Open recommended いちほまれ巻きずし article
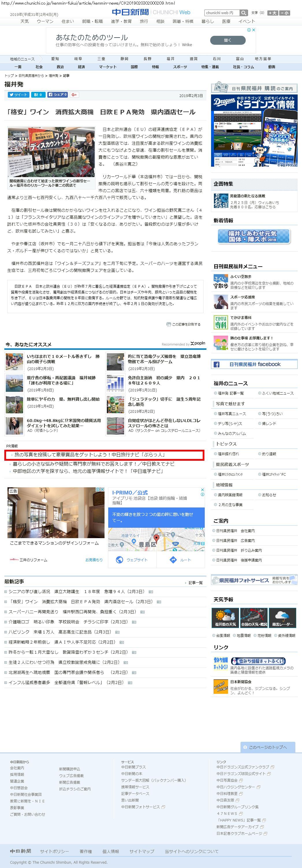Viewport: 302px width, 868px height. [63, 359]
